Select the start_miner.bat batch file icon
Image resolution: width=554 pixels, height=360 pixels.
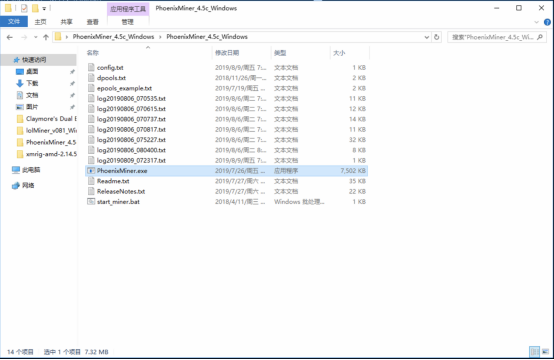coord(91,202)
